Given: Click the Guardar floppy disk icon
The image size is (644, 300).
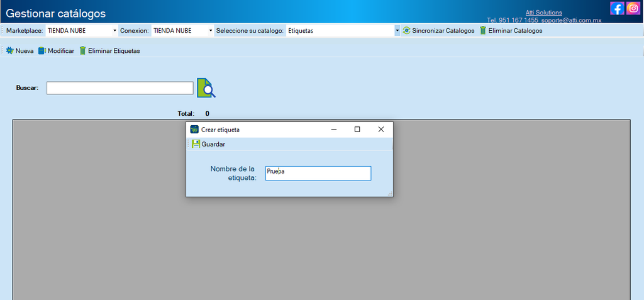Looking at the screenshot, I should (196, 144).
